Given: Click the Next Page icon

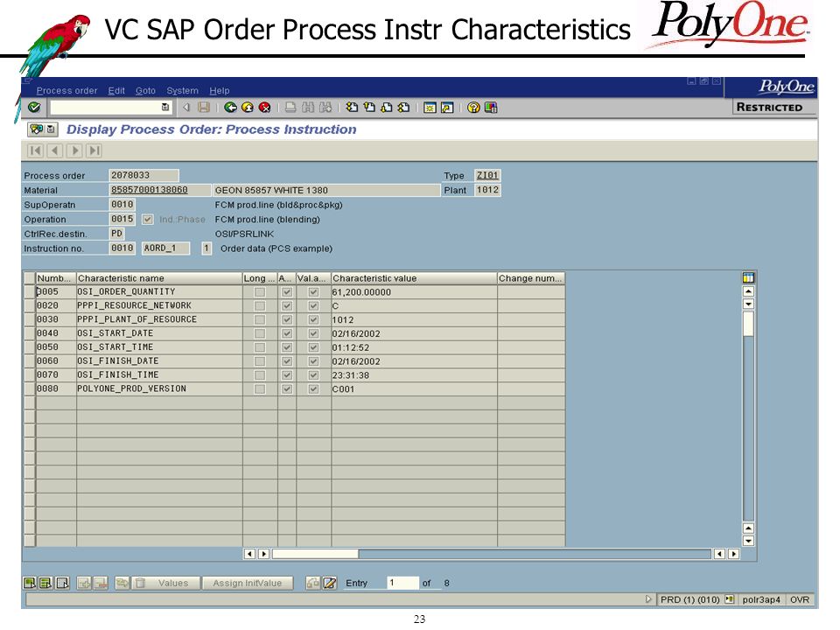Looking at the screenshot, I should [x=386, y=108].
